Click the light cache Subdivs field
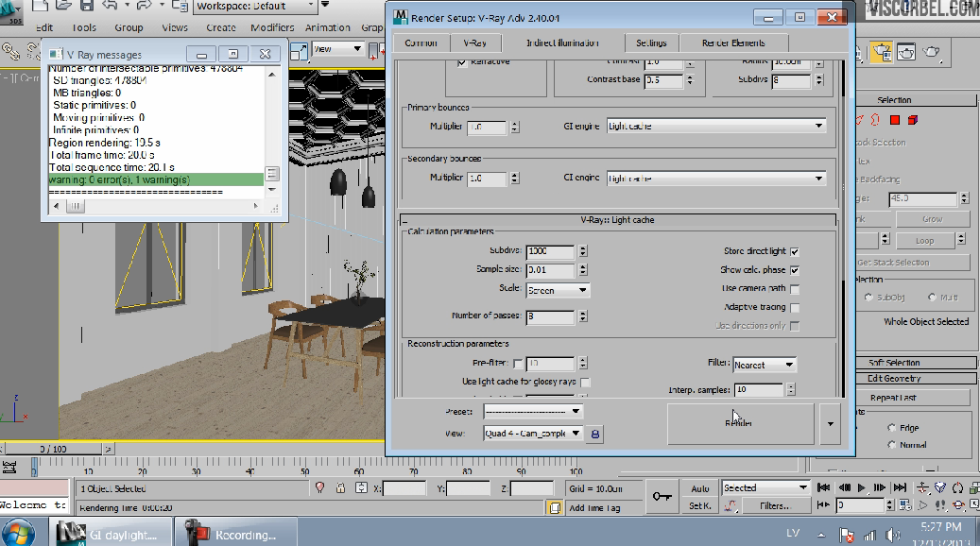The height and width of the screenshot is (546, 980). [x=550, y=251]
